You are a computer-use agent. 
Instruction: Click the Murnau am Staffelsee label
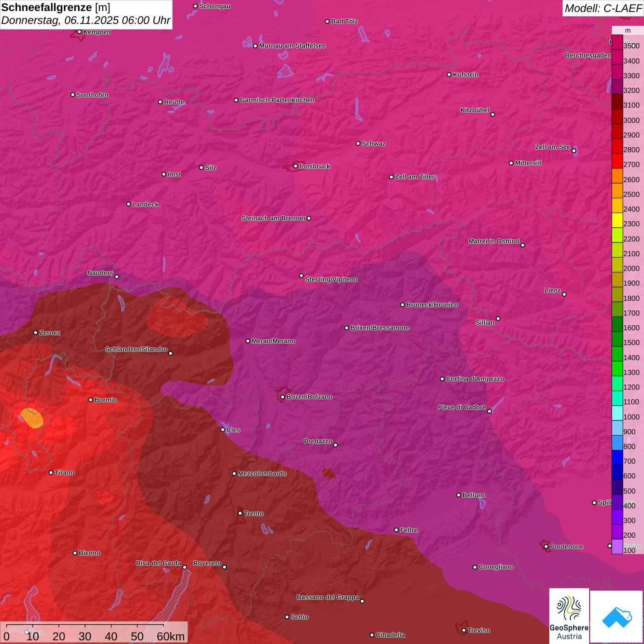click(x=292, y=46)
